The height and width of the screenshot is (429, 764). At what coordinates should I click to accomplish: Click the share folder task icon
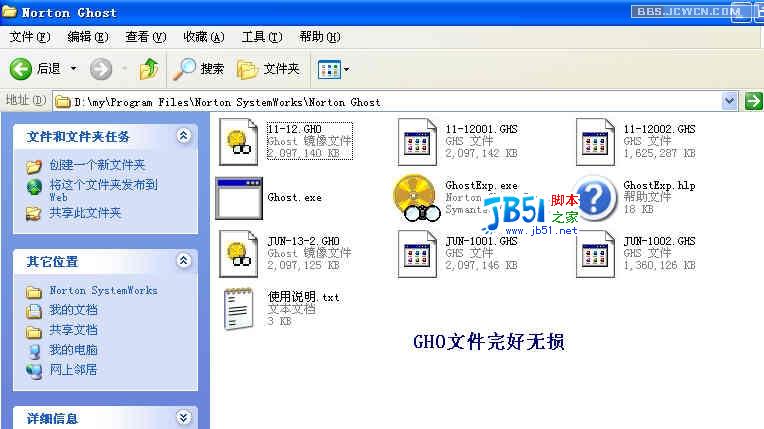(33, 214)
